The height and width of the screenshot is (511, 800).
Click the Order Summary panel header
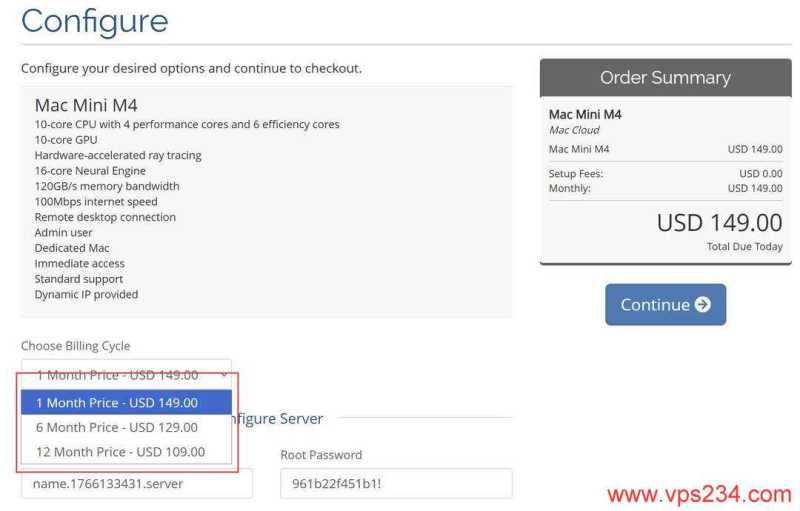point(665,78)
